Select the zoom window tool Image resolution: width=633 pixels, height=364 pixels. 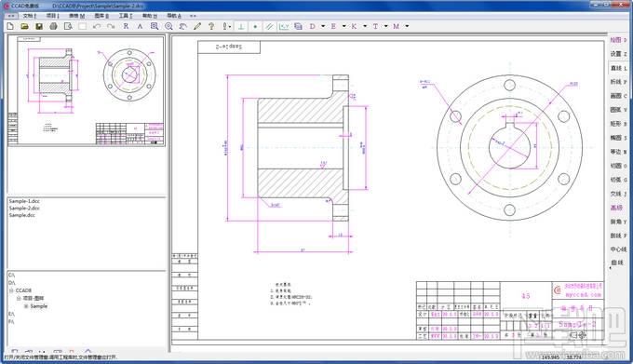pyautogui.click(x=155, y=26)
